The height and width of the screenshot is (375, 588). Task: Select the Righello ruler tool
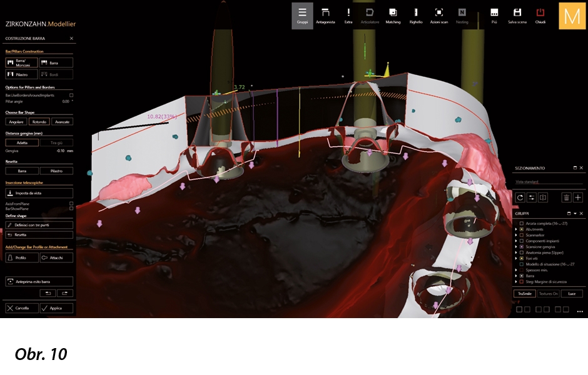(x=416, y=15)
